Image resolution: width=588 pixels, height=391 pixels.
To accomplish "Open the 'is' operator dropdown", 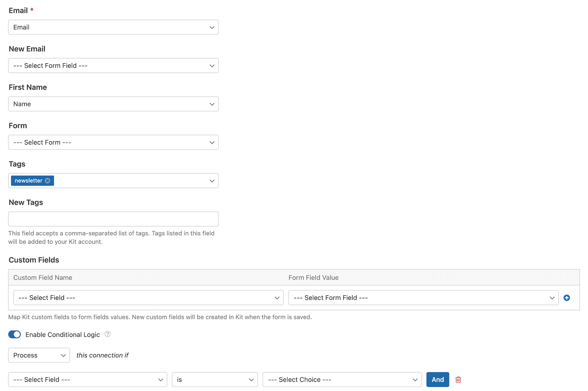I will click(x=215, y=380).
